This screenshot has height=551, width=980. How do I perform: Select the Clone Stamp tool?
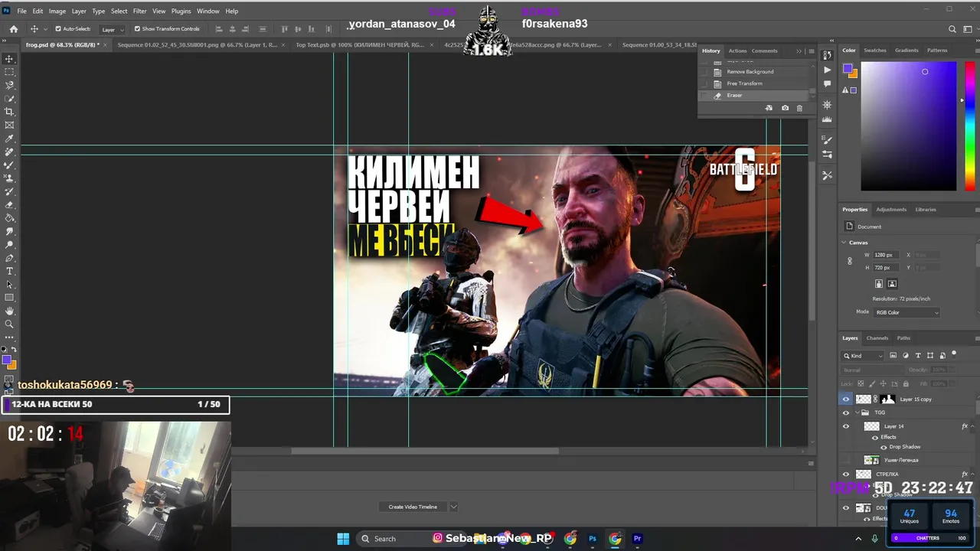tap(9, 178)
